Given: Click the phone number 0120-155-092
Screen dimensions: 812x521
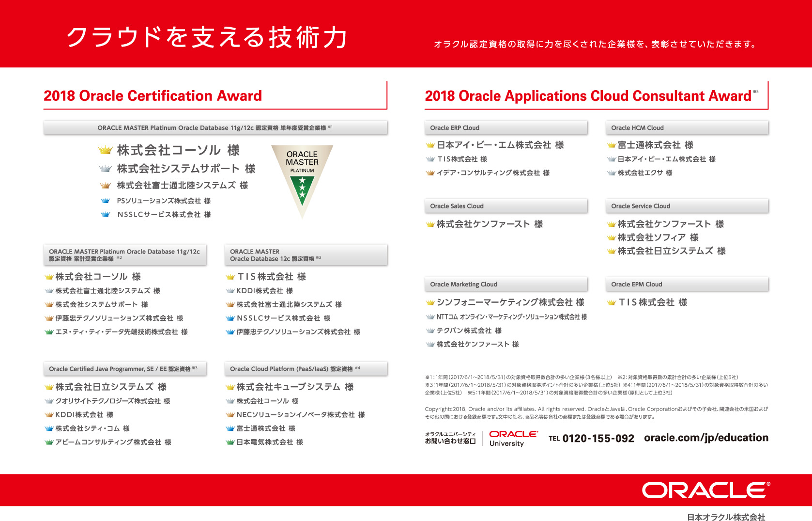Looking at the screenshot, I should coord(598,438).
